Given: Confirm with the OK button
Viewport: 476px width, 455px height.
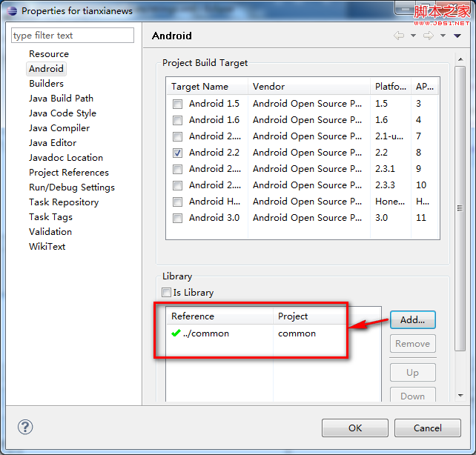Looking at the screenshot, I should 355,428.
